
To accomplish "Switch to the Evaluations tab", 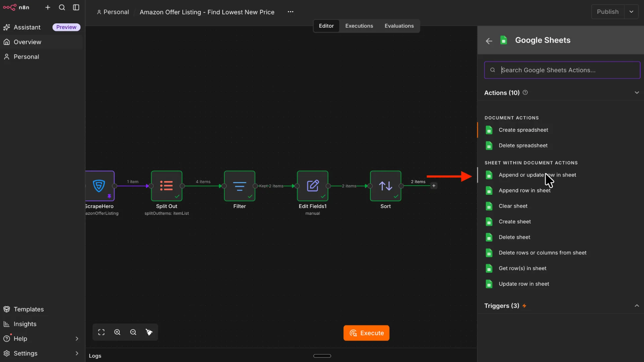I will [399, 26].
